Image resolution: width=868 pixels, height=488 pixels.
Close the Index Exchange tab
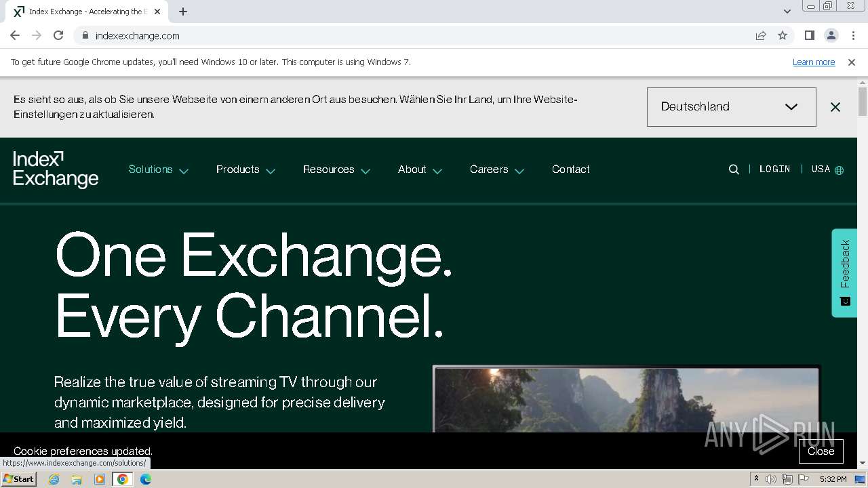coord(158,12)
